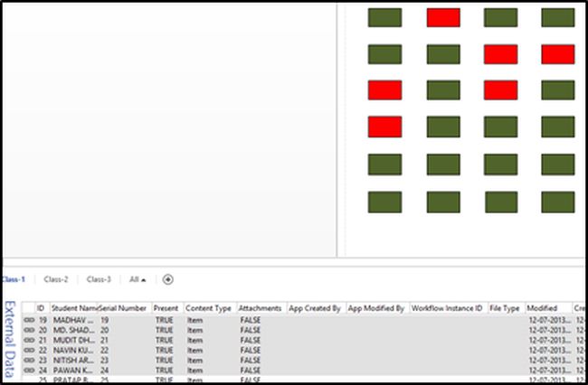Add a new page with plus icon
This screenshot has width=588, height=385.
coord(167,279)
